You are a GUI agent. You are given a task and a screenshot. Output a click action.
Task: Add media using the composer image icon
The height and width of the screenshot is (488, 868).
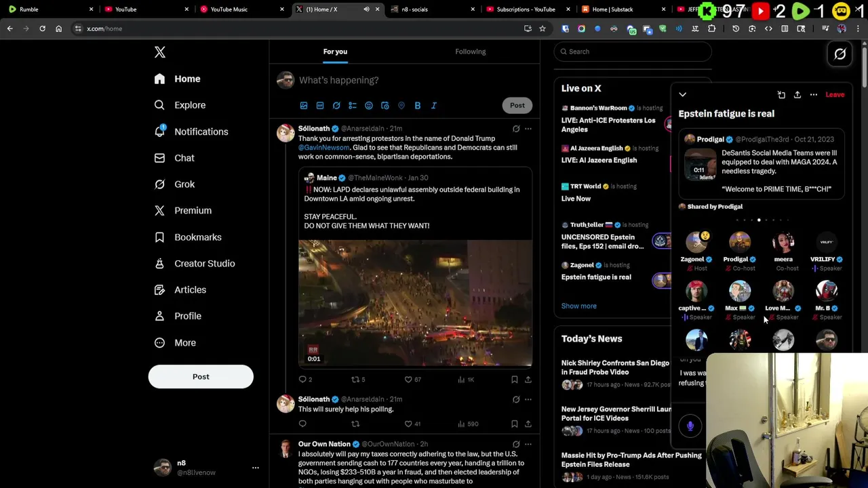[x=304, y=106]
